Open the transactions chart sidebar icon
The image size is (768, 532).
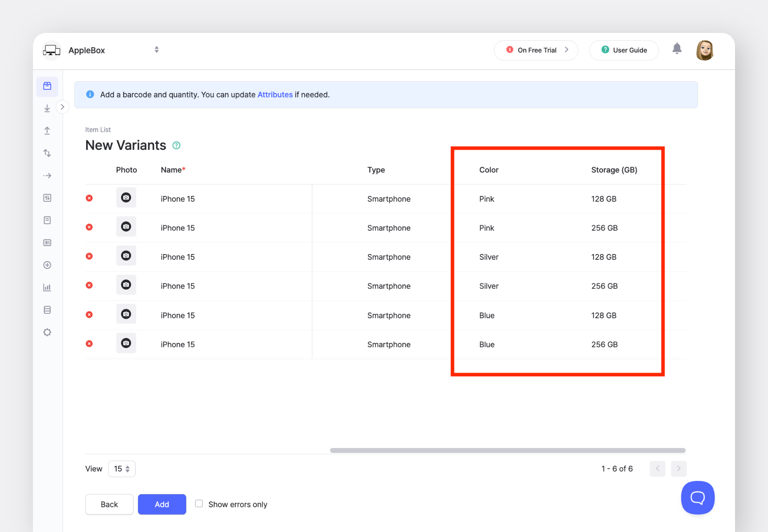tap(47, 198)
